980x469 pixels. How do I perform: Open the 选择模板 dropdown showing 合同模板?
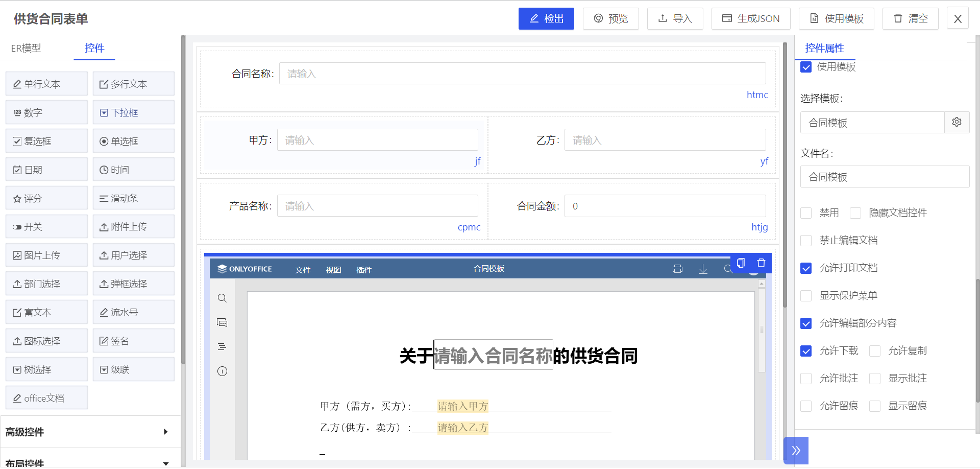[x=873, y=122]
